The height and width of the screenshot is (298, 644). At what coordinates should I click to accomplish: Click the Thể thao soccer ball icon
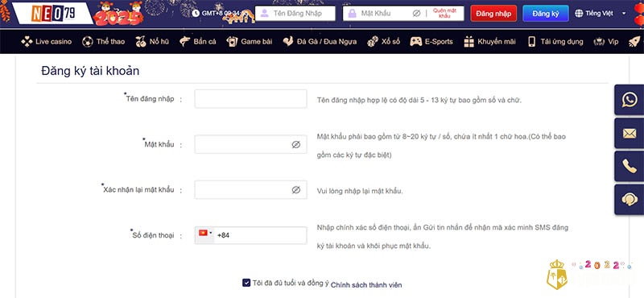coord(88,42)
